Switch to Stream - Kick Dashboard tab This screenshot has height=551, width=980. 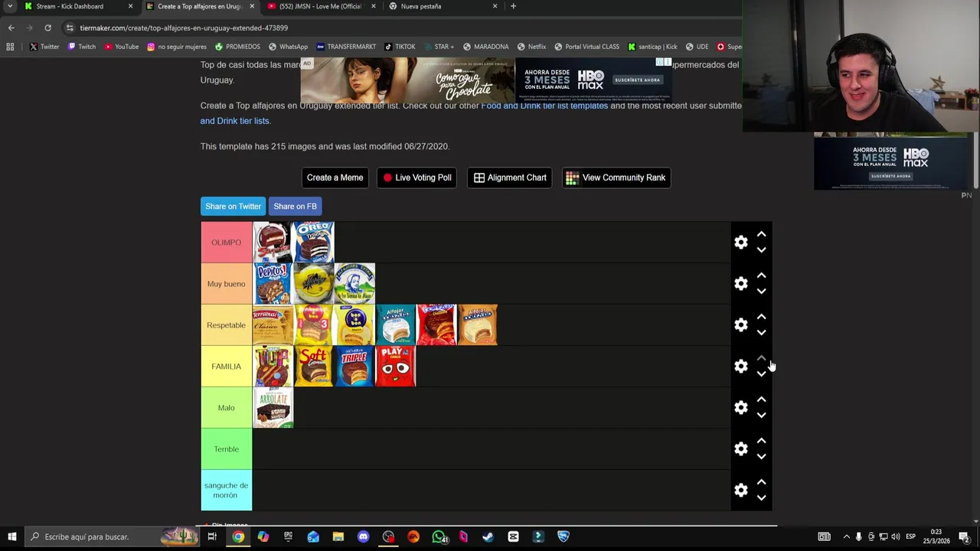(x=70, y=6)
